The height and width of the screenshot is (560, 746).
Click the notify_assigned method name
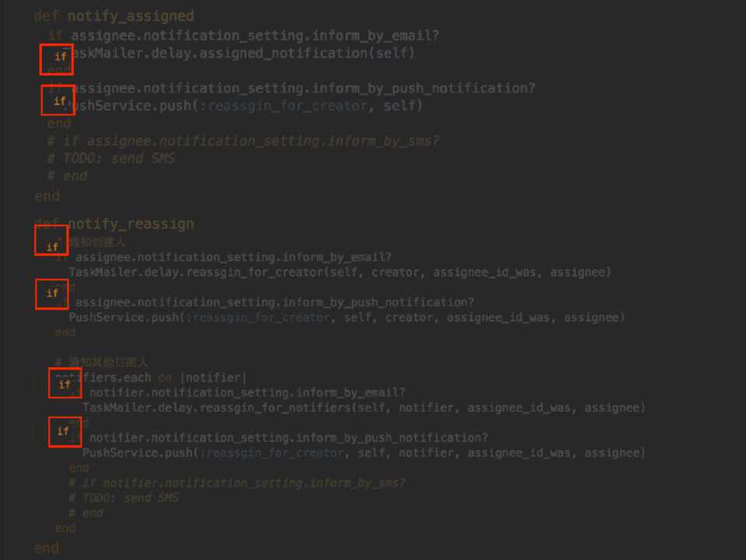pyautogui.click(x=131, y=16)
